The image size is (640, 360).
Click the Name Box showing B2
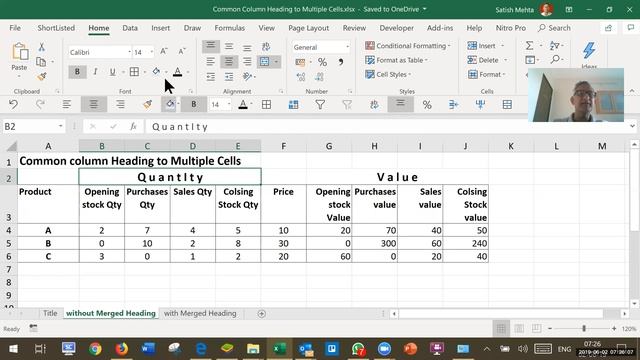pyautogui.click(x=33, y=127)
